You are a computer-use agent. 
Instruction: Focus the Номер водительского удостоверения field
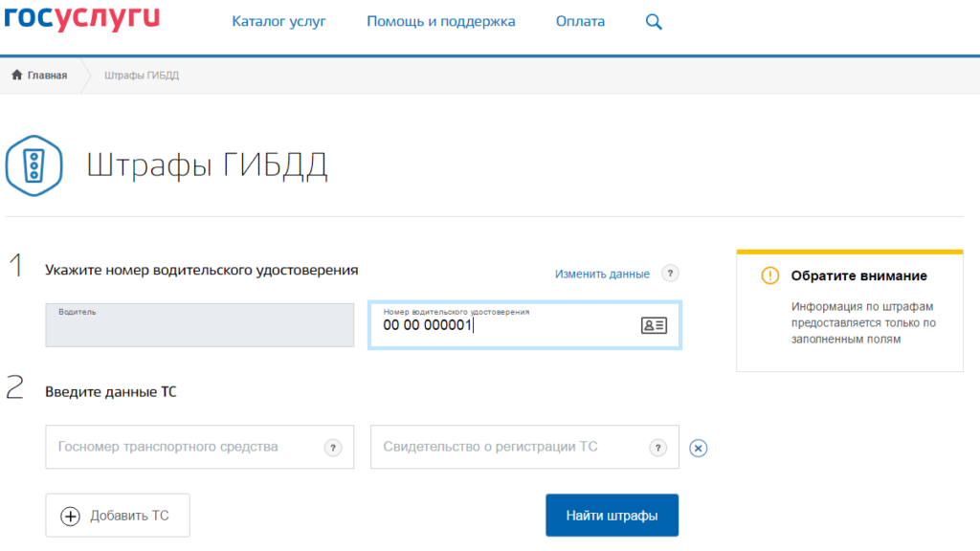coord(507,326)
